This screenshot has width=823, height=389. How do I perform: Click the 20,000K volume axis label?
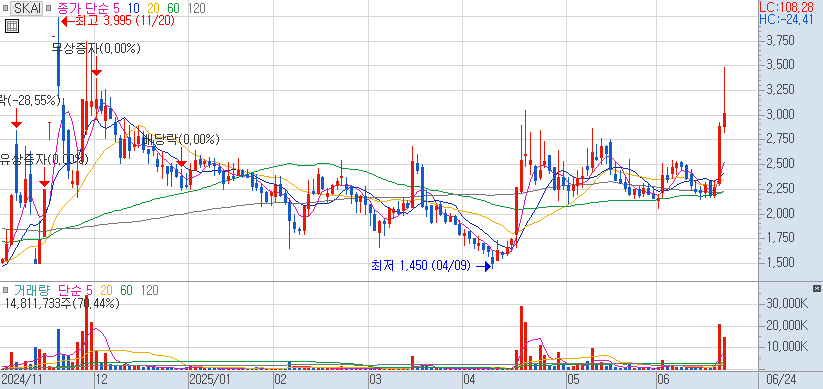pos(787,326)
